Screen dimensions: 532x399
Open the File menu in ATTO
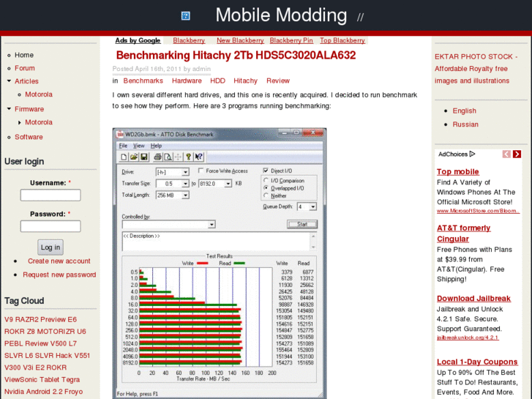pyautogui.click(x=123, y=146)
